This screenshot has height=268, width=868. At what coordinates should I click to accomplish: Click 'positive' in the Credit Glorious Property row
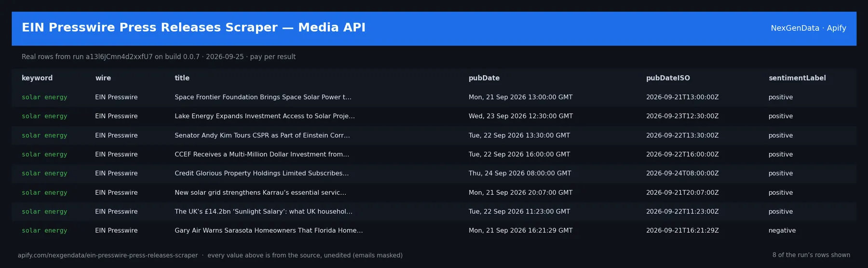tap(780, 174)
